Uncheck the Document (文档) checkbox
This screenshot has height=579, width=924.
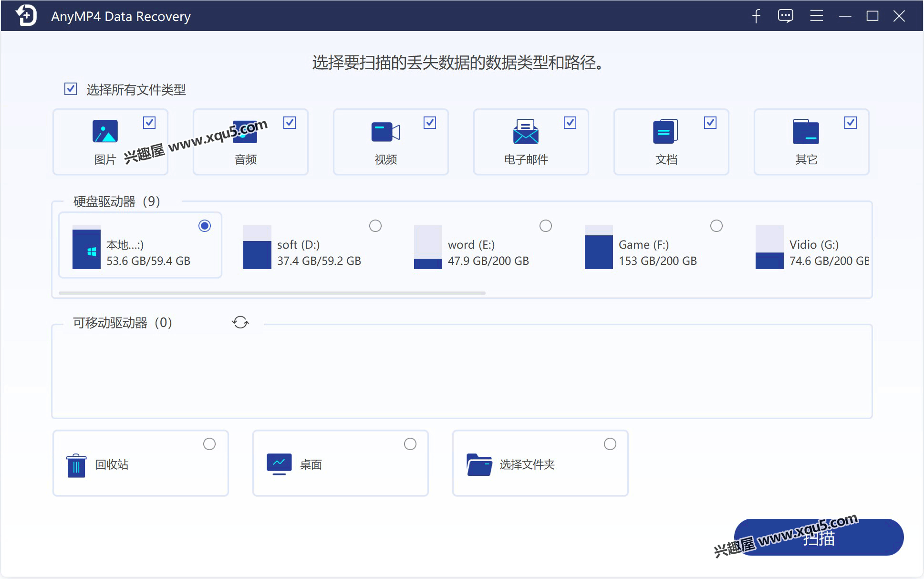[x=710, y=123]
